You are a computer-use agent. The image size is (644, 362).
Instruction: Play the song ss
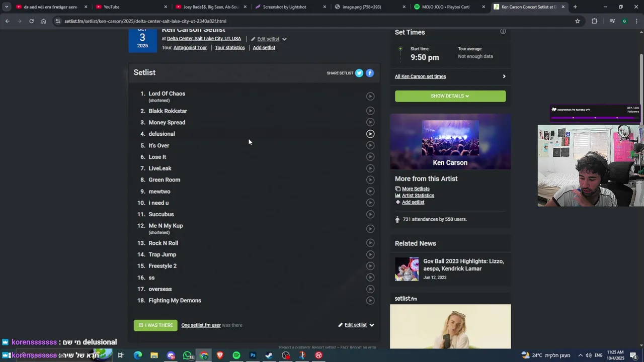tap(370, 278)
